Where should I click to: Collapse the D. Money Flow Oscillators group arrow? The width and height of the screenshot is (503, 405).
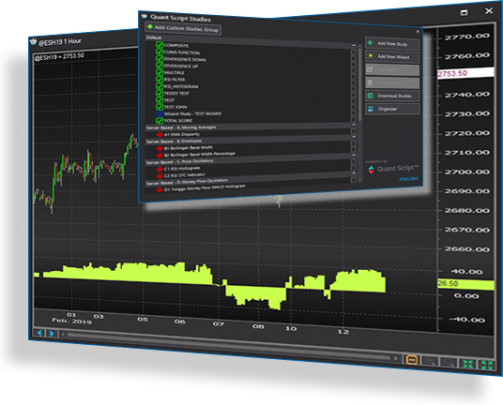[353, 173]
